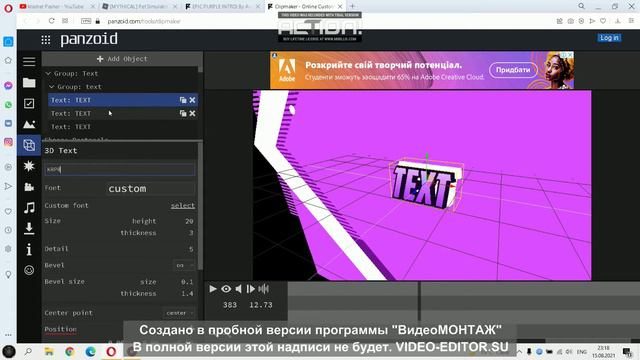640x360 pixels.
Task: Click select link for Custom font
Action: [182, 206]
